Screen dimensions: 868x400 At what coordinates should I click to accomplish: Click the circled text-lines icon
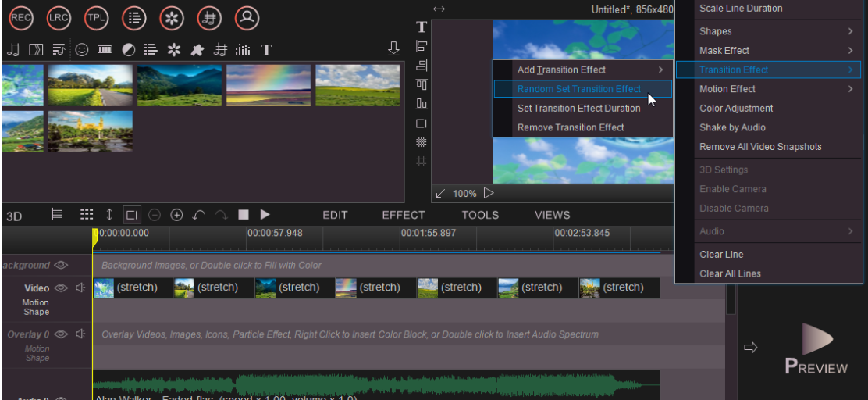click(134, 18)
